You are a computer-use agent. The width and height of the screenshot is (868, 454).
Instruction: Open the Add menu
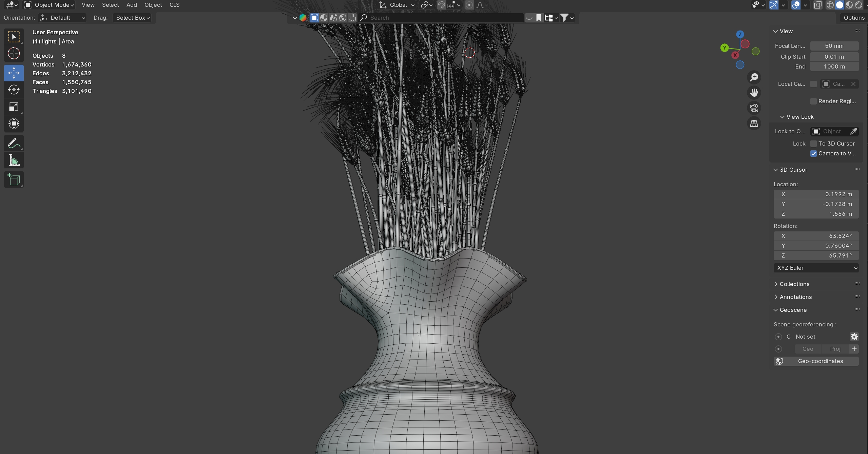tap(132, 5)
